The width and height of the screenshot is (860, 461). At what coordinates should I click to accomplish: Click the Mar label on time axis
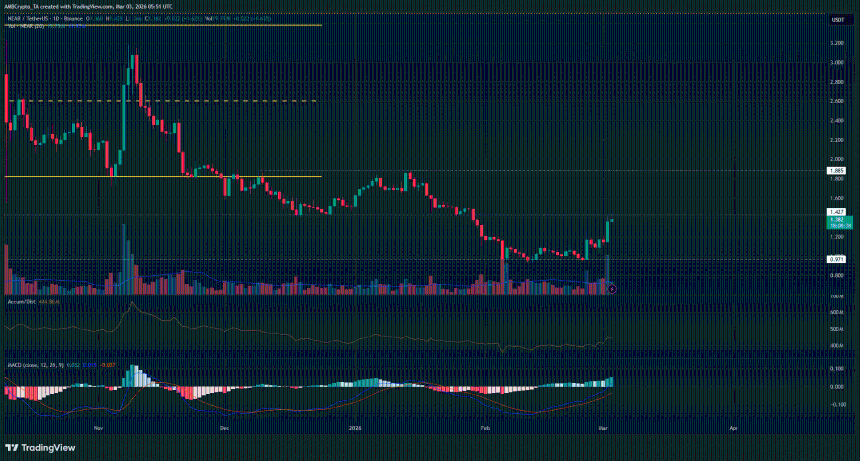point(604,427)
